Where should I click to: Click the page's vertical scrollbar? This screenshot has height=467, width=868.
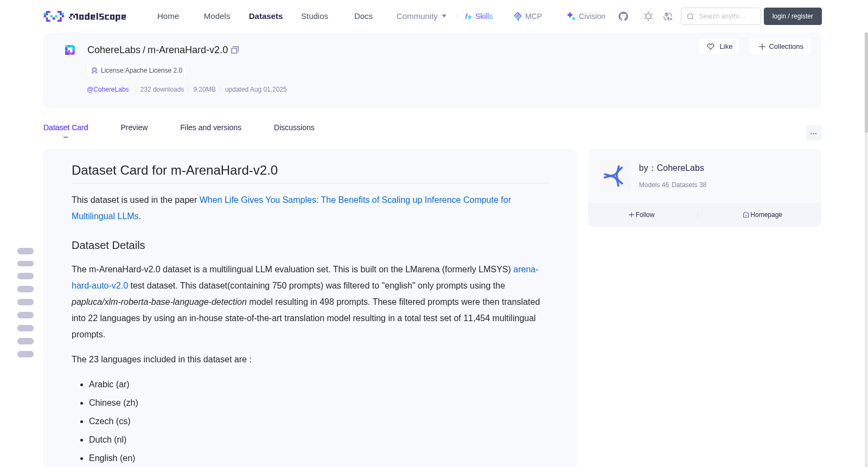click(x=866, y=81)
